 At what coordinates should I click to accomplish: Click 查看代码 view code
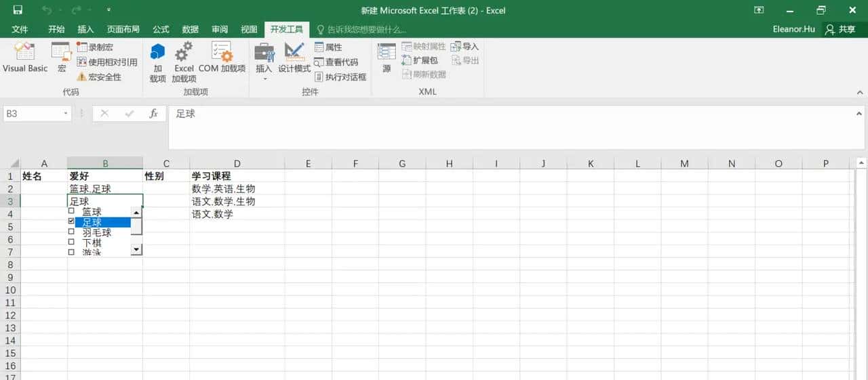pyautogui.click(x=336, y=62)
